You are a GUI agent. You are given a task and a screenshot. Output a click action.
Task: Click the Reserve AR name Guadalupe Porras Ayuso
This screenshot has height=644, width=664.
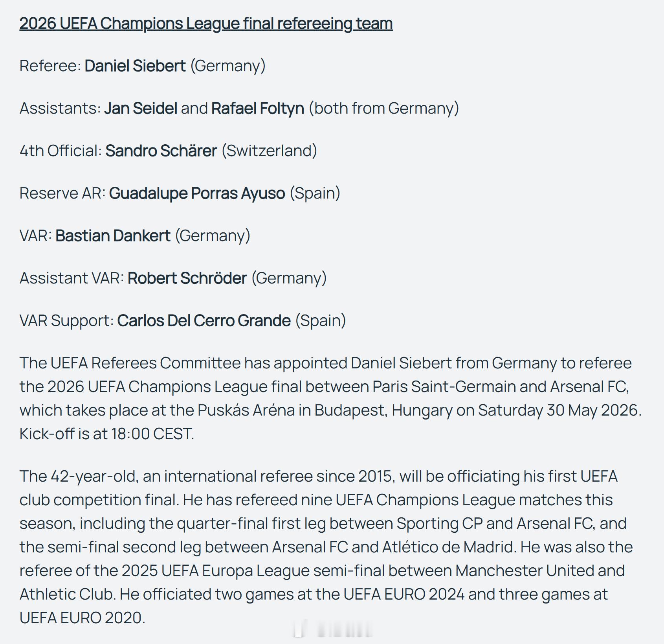pyautogui.click(x=197, y=193)
